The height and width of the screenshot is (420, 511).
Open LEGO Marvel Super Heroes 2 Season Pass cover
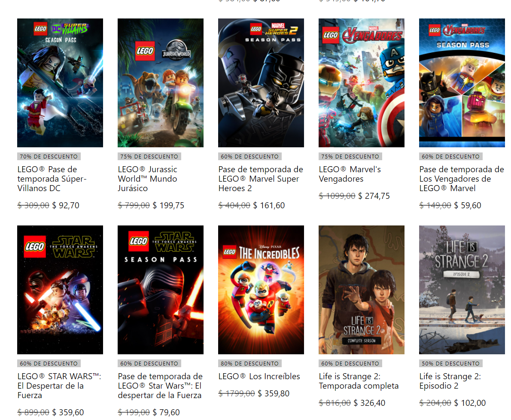(x=261, y=83)
